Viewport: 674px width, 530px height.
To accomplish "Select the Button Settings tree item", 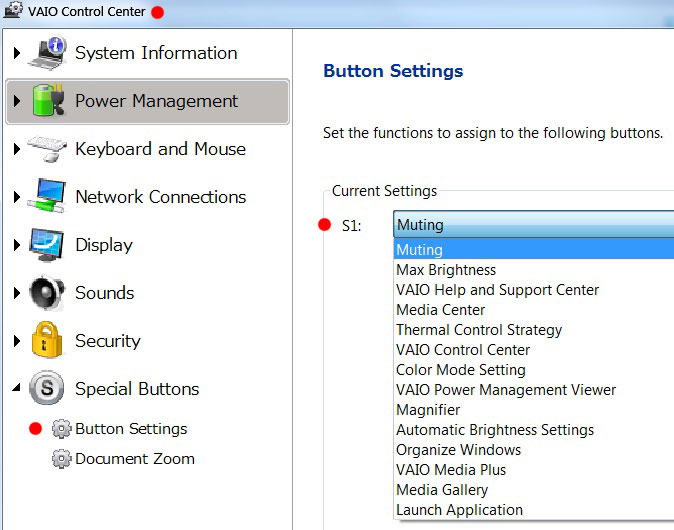I will click(130, 429).
